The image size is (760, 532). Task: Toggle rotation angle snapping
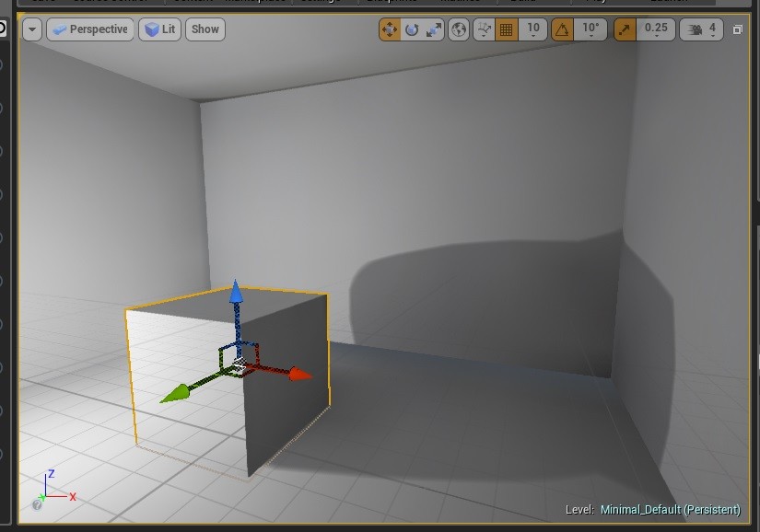coord(562,30)
